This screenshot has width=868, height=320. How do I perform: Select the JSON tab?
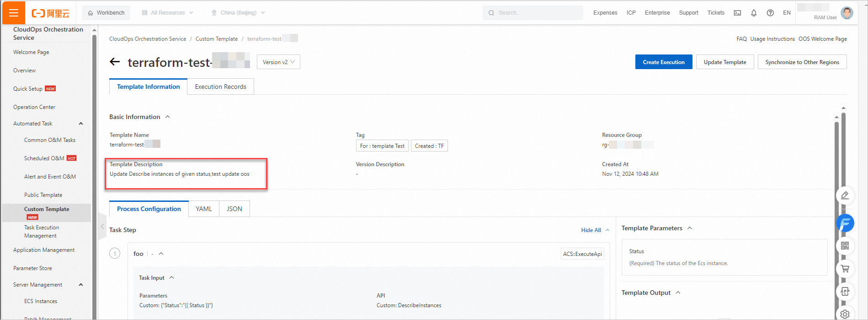234,209
